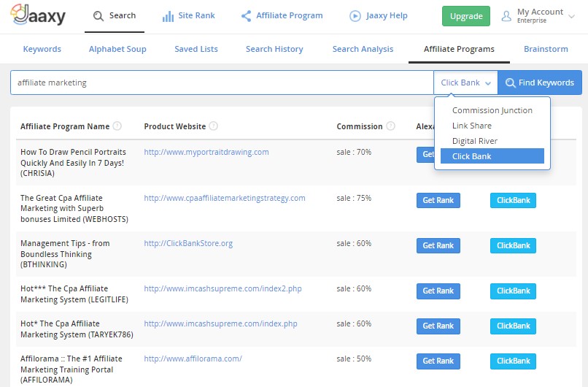
Task: Click the Affiliate Program share icon
Action: (x=246, y=16)
